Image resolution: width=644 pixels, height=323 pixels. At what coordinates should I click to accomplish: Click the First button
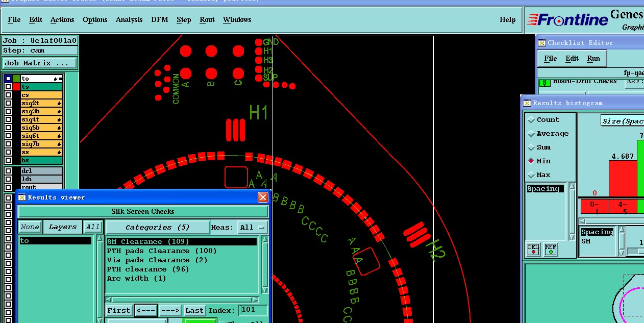pos(119,310)
